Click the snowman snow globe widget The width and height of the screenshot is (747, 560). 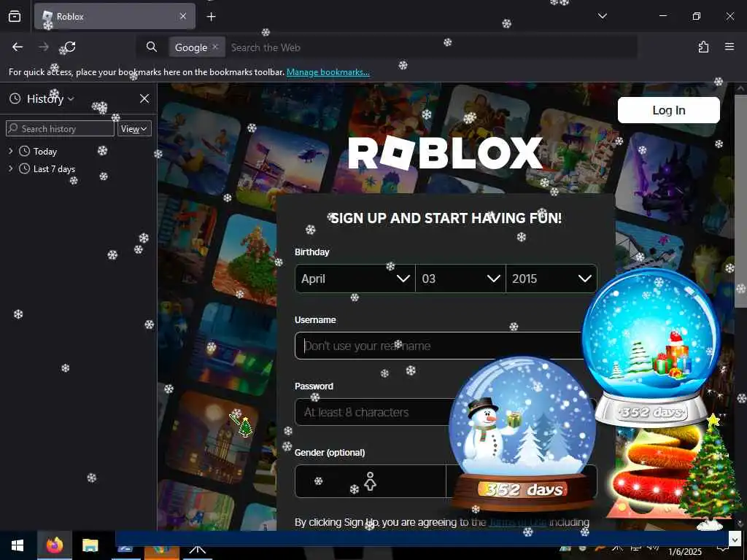522,434
